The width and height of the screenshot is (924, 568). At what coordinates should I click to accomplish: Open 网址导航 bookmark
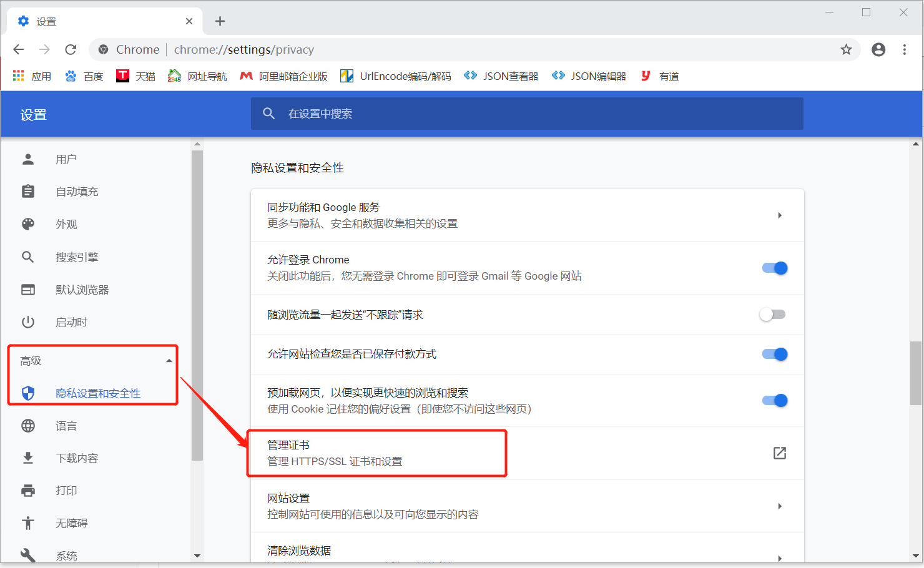click(197, 76)
